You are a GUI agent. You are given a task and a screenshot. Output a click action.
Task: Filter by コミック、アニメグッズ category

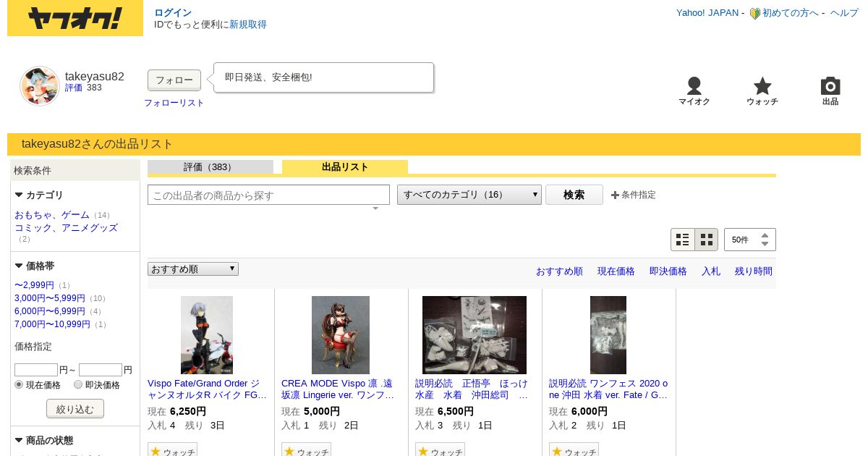pyautogui.click(x=66, y=227)
